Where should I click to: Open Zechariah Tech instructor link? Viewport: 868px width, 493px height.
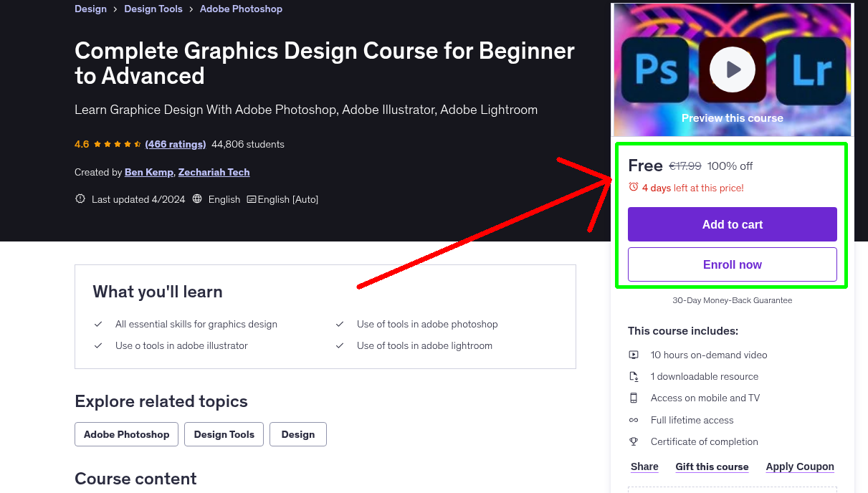(214, 172)
